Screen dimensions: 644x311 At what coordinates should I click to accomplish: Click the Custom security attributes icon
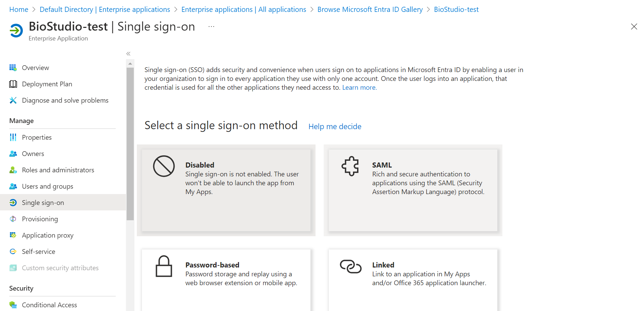point(13,268)
